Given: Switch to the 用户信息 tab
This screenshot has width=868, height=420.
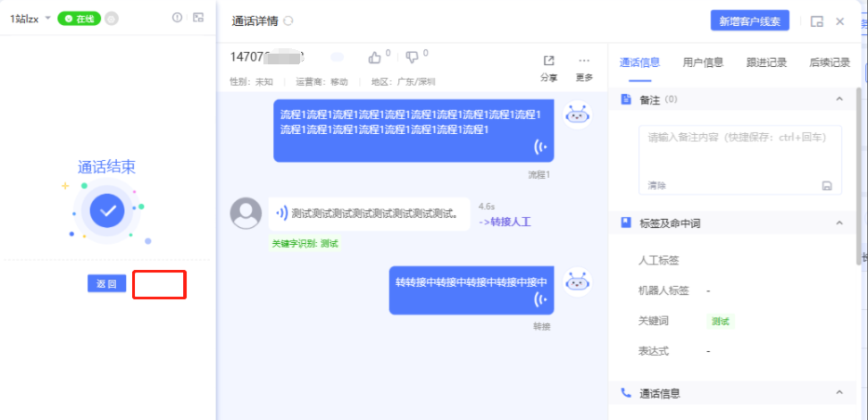Looking at the screenshot, I should point(703,63).
